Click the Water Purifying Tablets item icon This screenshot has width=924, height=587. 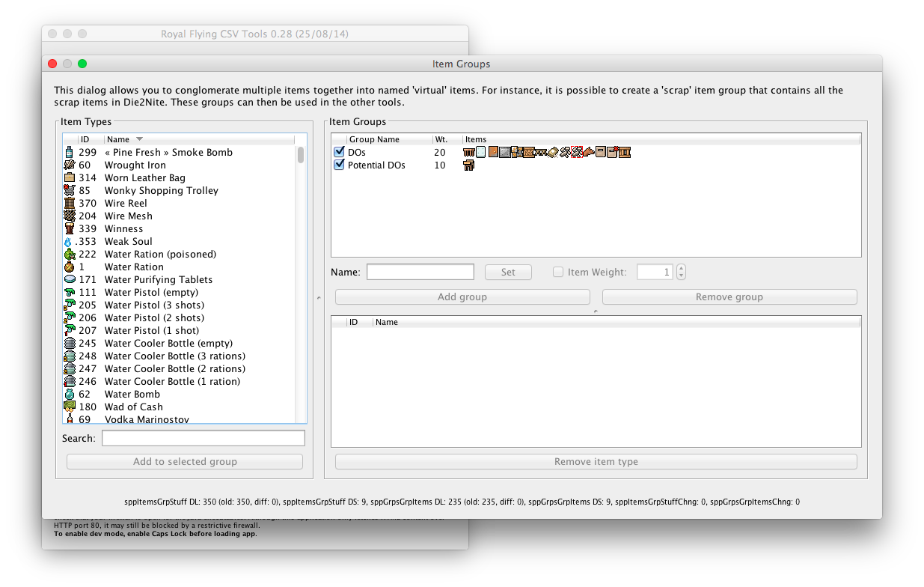coord(70,279)
